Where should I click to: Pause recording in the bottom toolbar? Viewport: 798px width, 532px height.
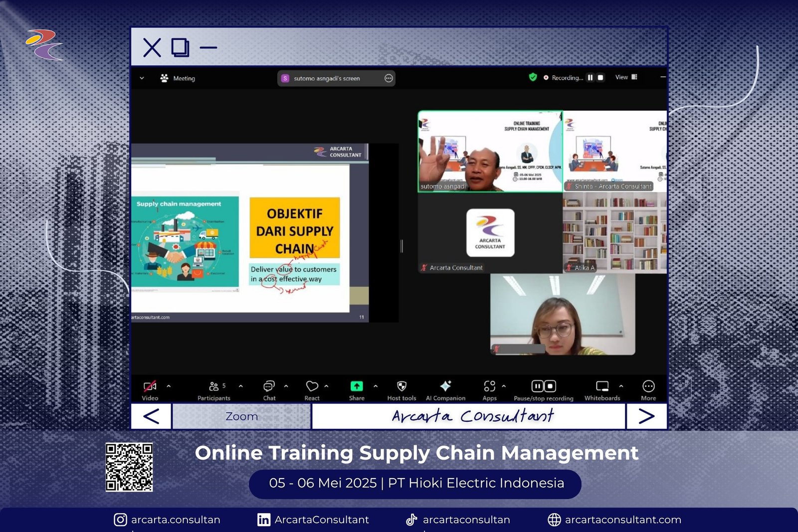pyautogui.click(x=537, y=386)
